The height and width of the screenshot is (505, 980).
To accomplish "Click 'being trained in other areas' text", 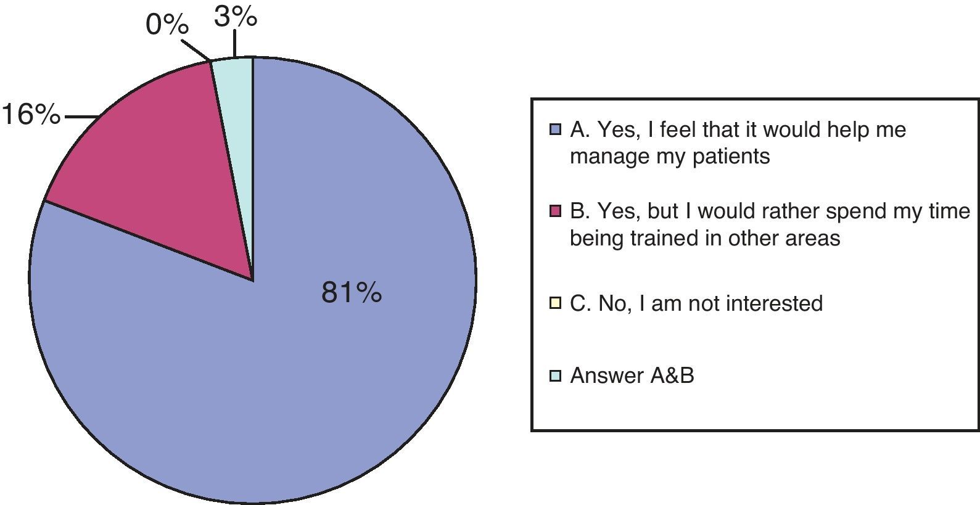I will (705, 238).
